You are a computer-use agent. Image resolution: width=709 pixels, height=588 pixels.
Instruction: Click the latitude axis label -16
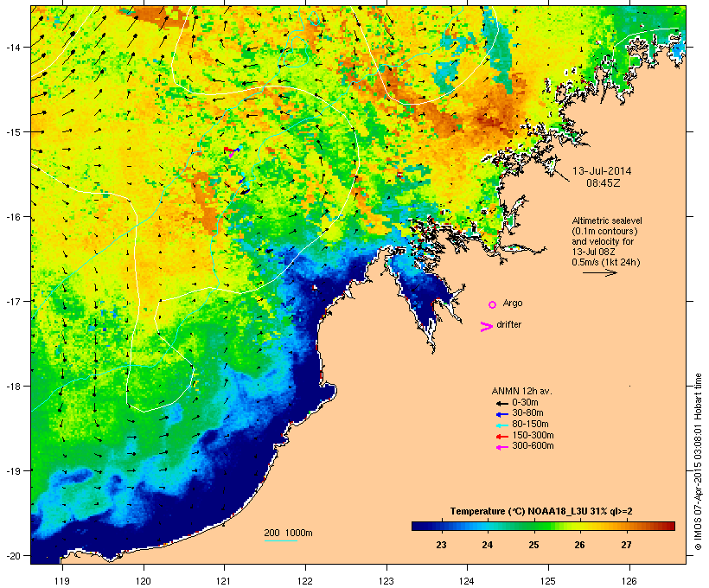pyautogui.click(x=12, y=217)
